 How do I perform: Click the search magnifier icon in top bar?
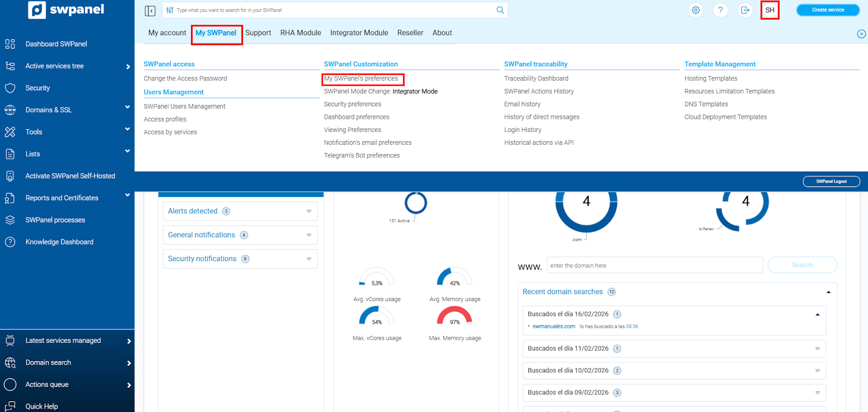click(500, 10)
